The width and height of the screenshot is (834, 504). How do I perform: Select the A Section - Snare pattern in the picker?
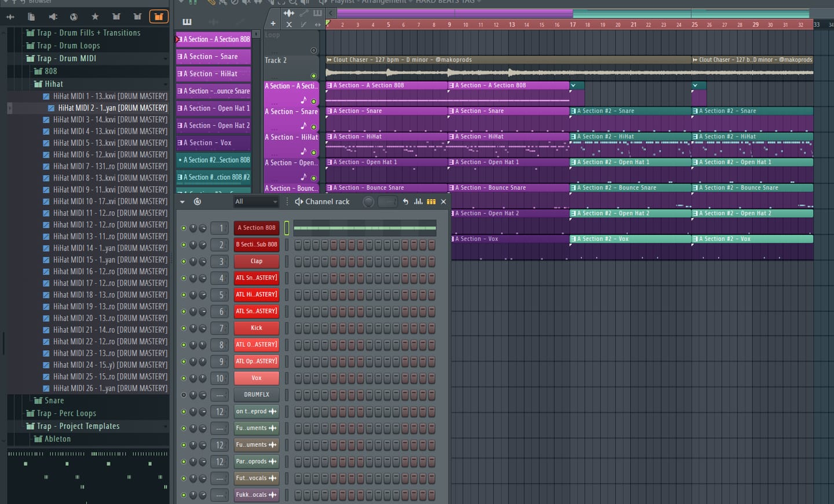click(214, 57)
